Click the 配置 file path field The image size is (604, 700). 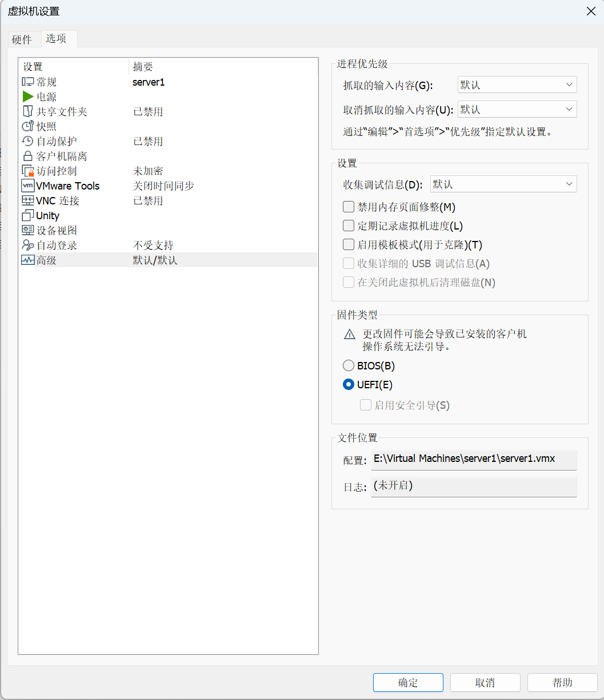pos(474,460)
